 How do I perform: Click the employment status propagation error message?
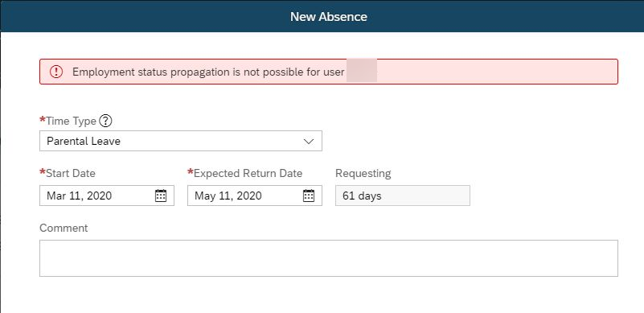click(208, 72)
